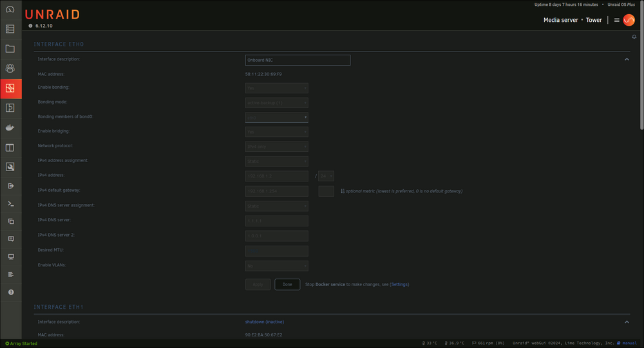Open the Docker whale icon
Image resolution: width=644 pixels, height=348 pixels.
(10, 127)
